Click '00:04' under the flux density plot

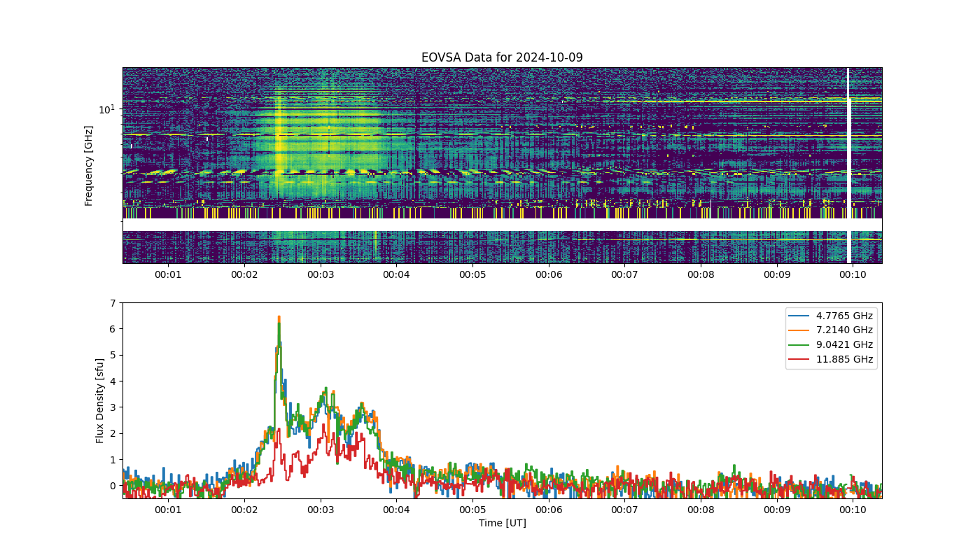click(x=396, y=510)
